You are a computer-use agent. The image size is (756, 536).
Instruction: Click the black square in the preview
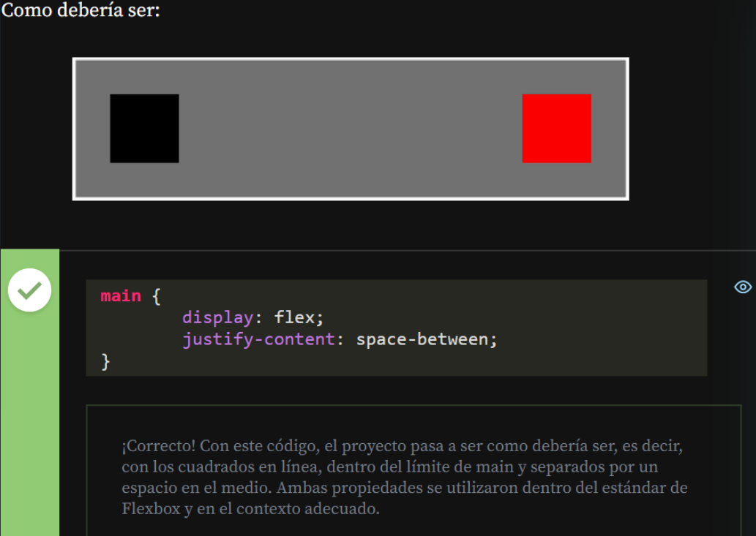click(144, 128)
